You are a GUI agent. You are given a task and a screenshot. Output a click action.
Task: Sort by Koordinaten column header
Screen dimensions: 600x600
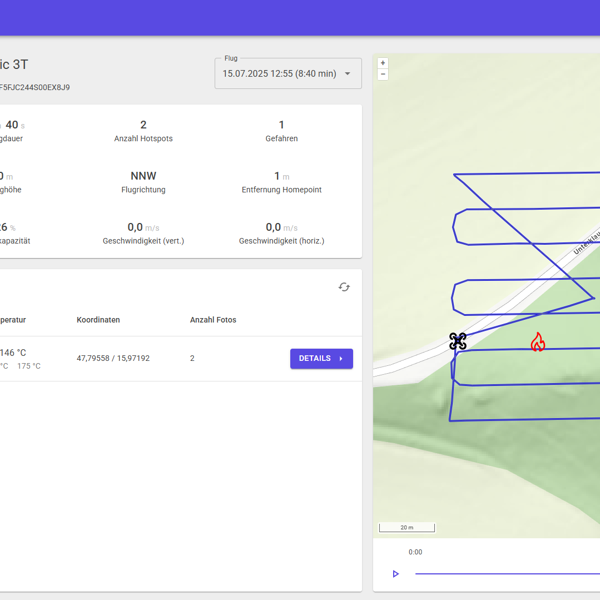pyautogui.click(x=98, y=320)
